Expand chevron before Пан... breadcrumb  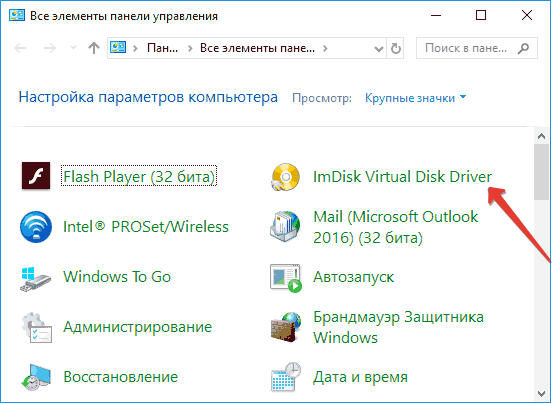pos(135,48)
